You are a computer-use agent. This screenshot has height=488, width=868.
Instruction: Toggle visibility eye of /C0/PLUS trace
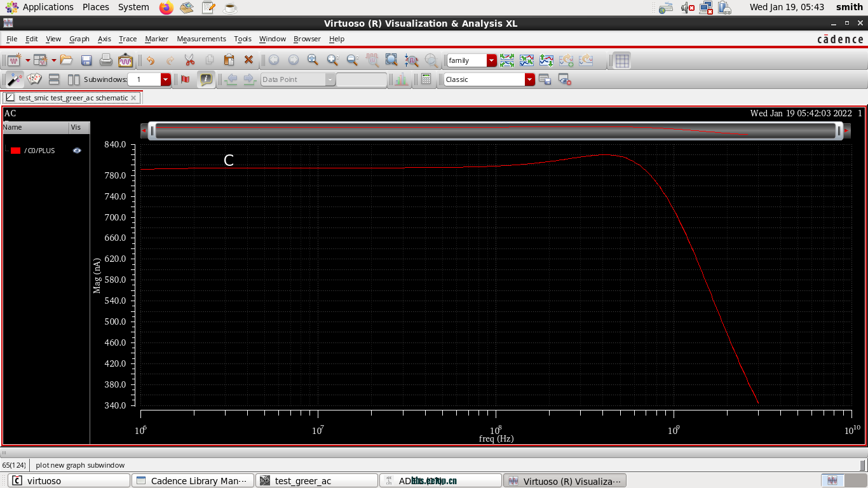[x=77, y=151]
